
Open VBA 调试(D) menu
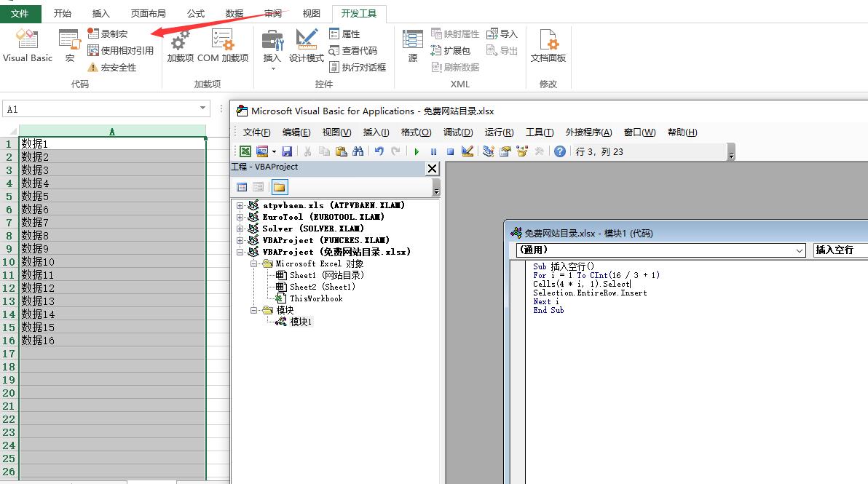click(x=458, y=132)
